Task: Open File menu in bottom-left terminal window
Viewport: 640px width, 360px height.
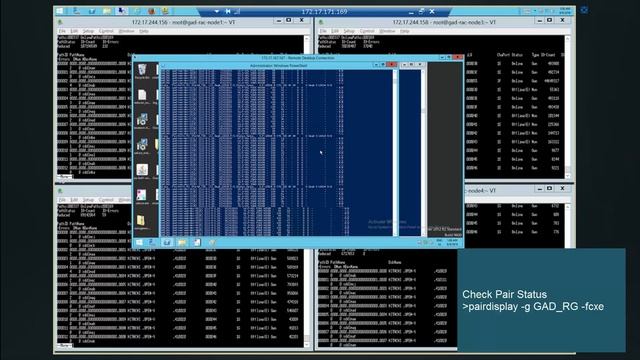Action: 62,200
